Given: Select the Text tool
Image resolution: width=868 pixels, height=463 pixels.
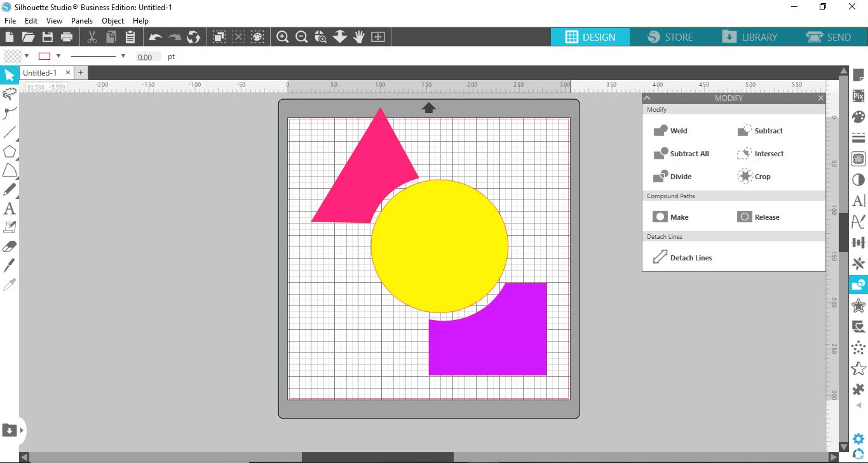Looking at the screenshot, I should pyautogui.click(x=10, y=208).
